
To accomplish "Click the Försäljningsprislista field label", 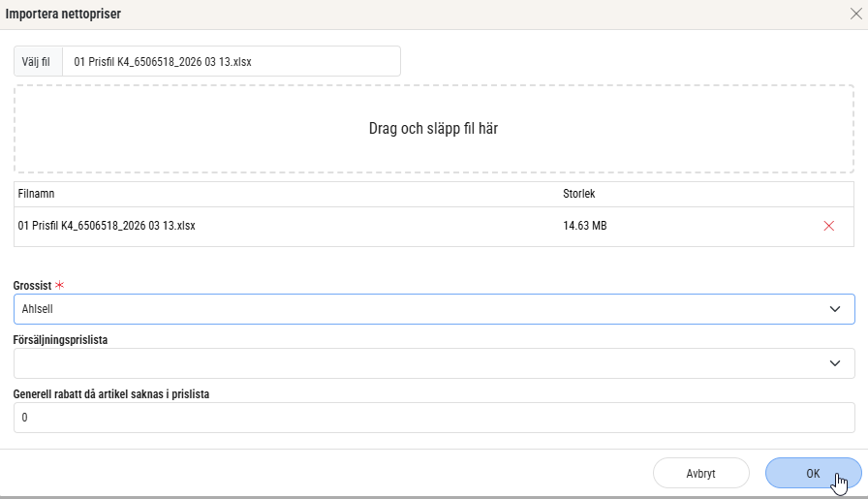I will (x=73, y=340).
